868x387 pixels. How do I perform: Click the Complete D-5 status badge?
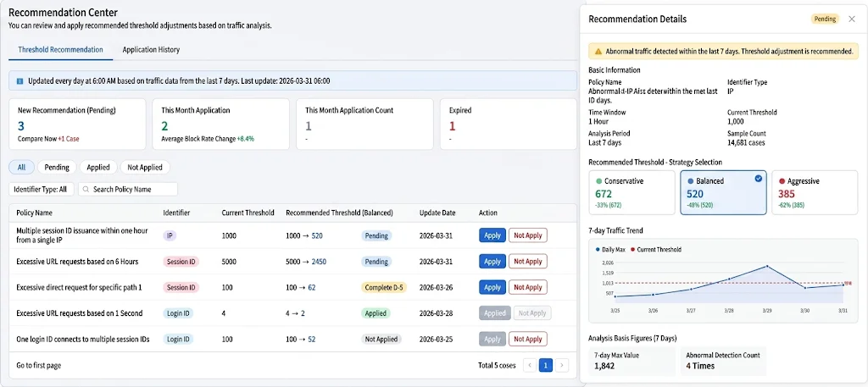click(x=384, y=287)
